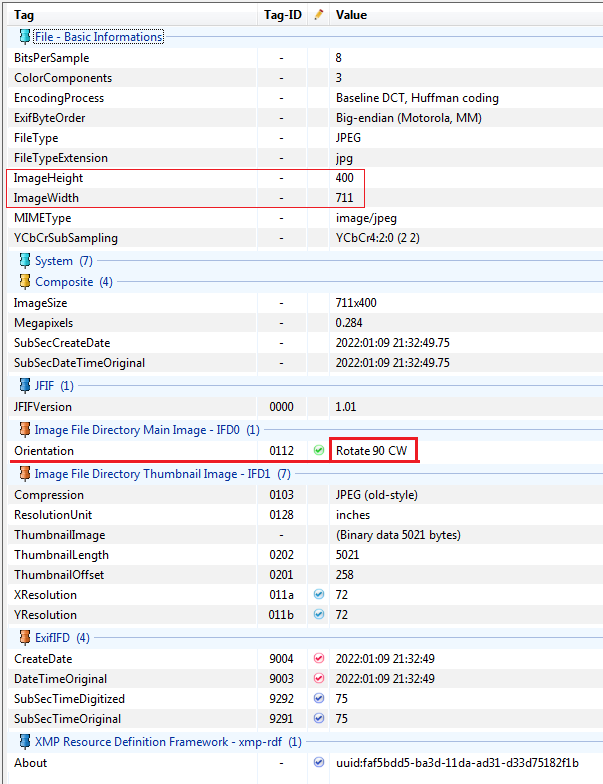Image resolution: width=603 pixels, height=784 pixels.
Task: Click the orange pin icon beside ExifIFD (4)
Action: tap(24, 638)
